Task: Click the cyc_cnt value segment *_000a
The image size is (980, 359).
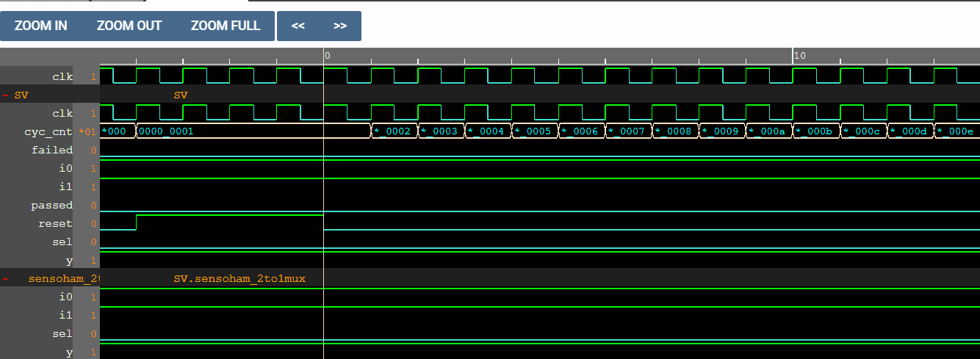Action: [x=770, y=131]
